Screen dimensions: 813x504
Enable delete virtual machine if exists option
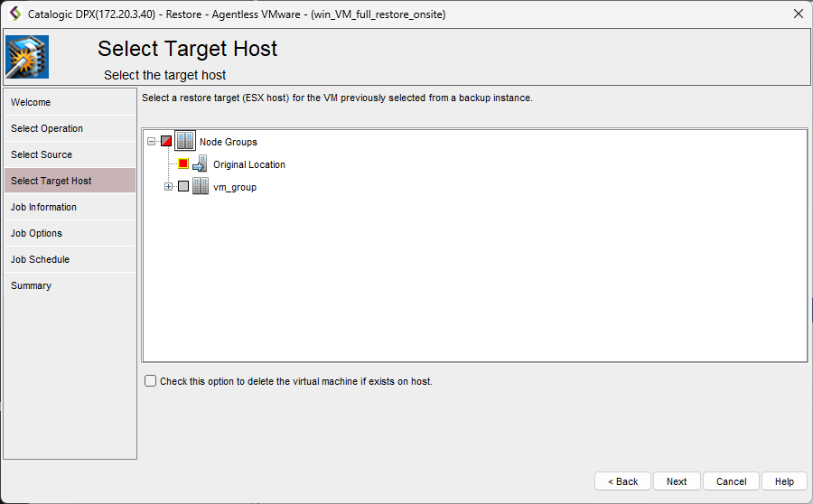[x=151, y=381]
